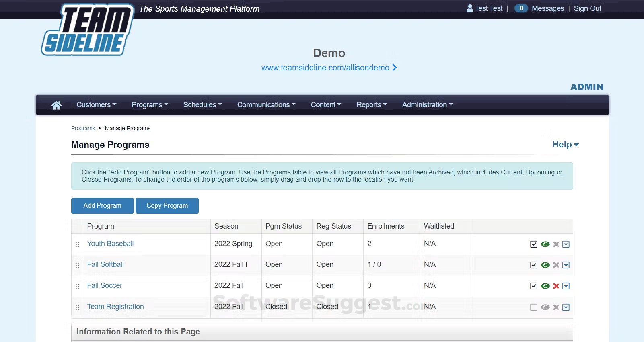Click the chevron next to the site URL
This screenshot has width=644, height=342.
point(395,68)
